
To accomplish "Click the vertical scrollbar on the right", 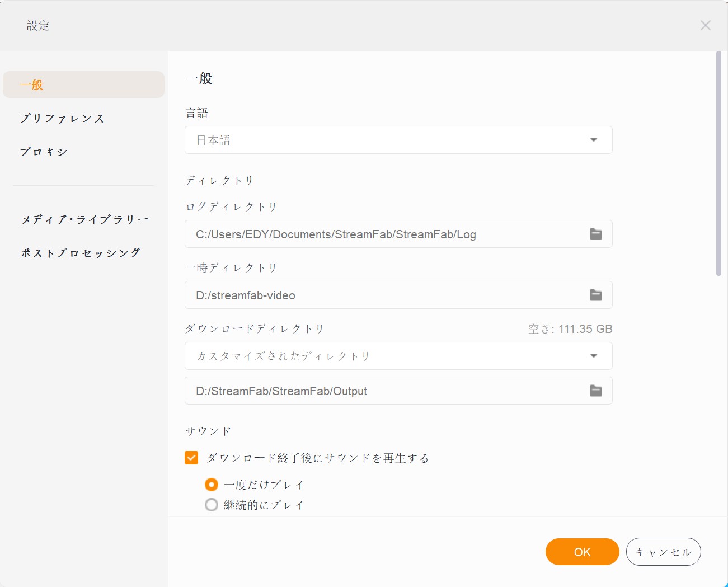I will [720, 162].
